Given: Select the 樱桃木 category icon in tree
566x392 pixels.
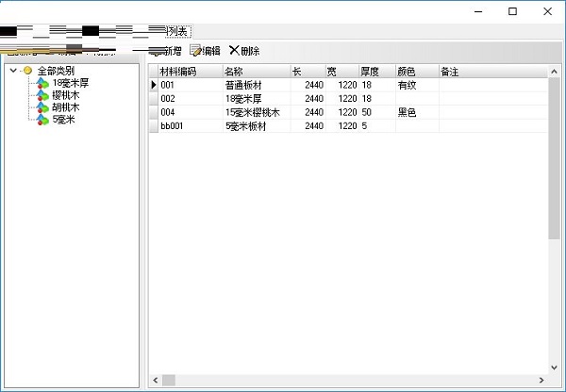Looking at the screenshot, I should pos(42,95).
